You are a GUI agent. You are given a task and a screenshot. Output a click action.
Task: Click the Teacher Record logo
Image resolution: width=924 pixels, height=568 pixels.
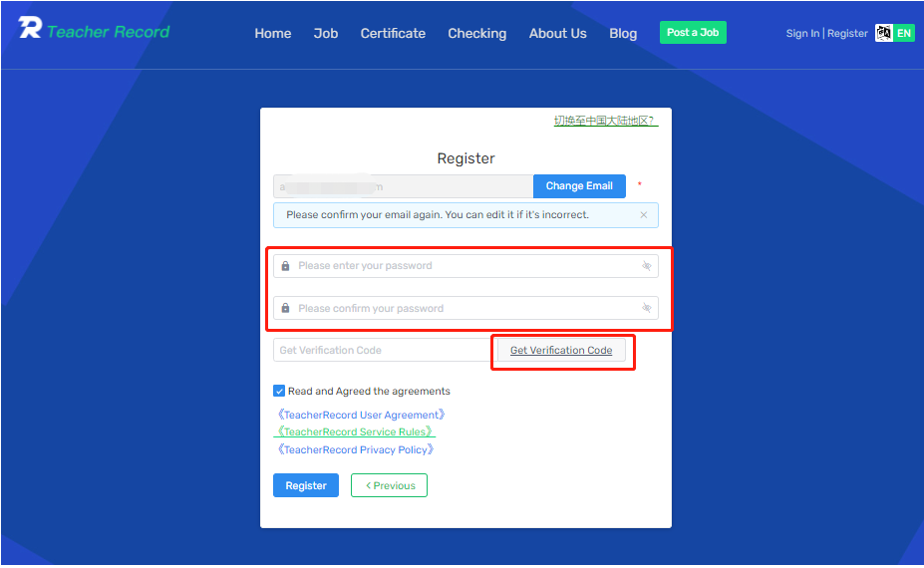tap(94, 29)
